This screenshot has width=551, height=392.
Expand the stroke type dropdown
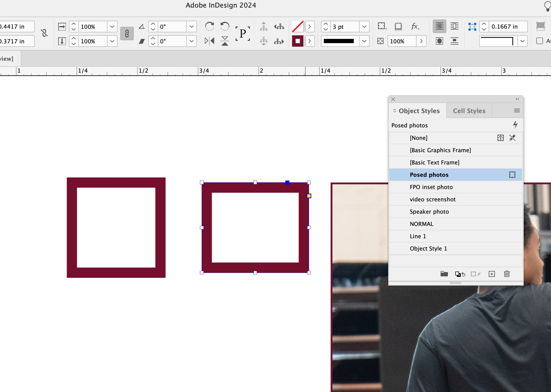[364, 41]
